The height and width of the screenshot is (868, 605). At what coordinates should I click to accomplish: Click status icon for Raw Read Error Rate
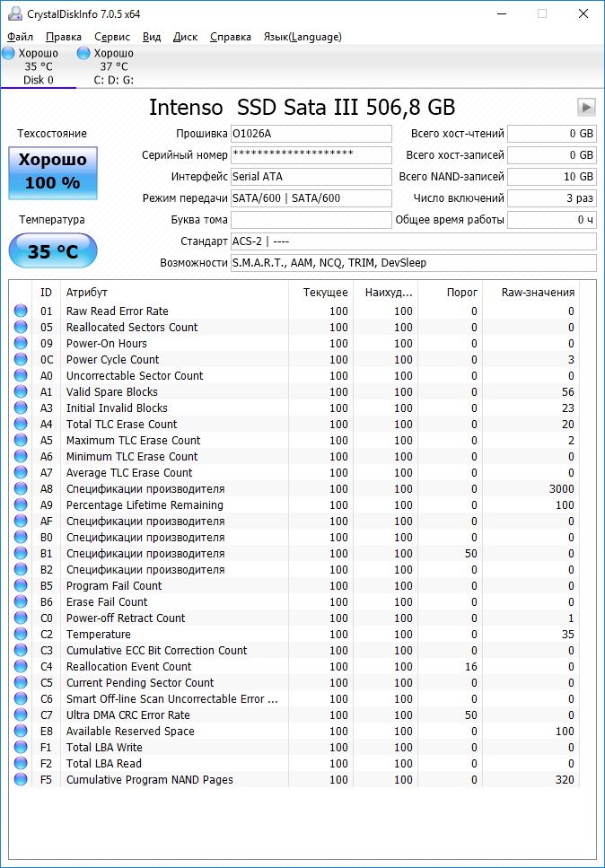pyautogui.click(x=21, y=311)
